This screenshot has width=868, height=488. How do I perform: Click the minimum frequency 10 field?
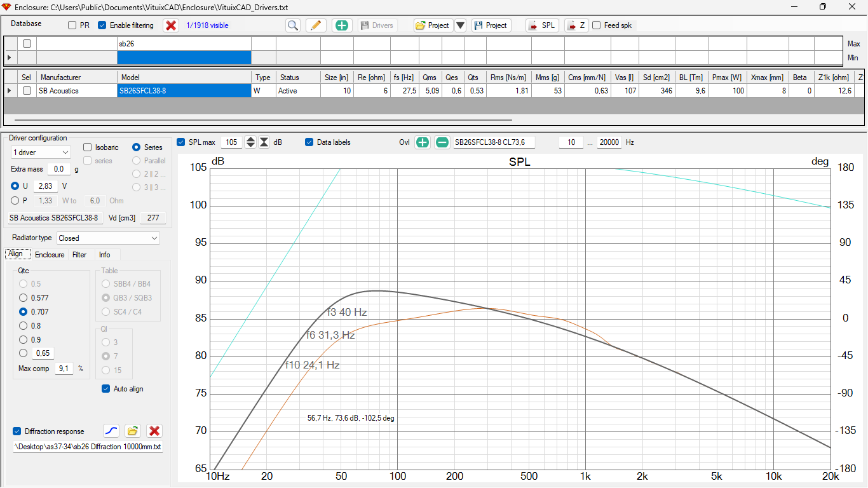[x=571, y=142]
